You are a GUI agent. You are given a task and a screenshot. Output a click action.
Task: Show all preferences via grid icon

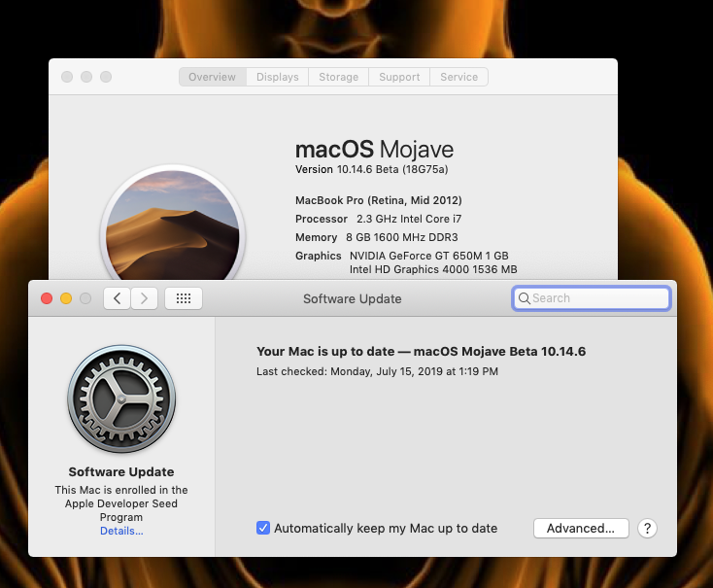[184, 298]
